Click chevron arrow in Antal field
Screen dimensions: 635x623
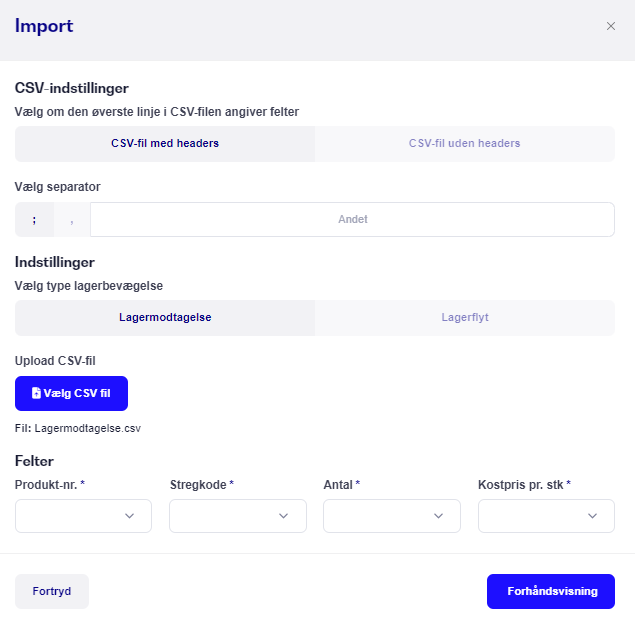click(x=438, y=516)
